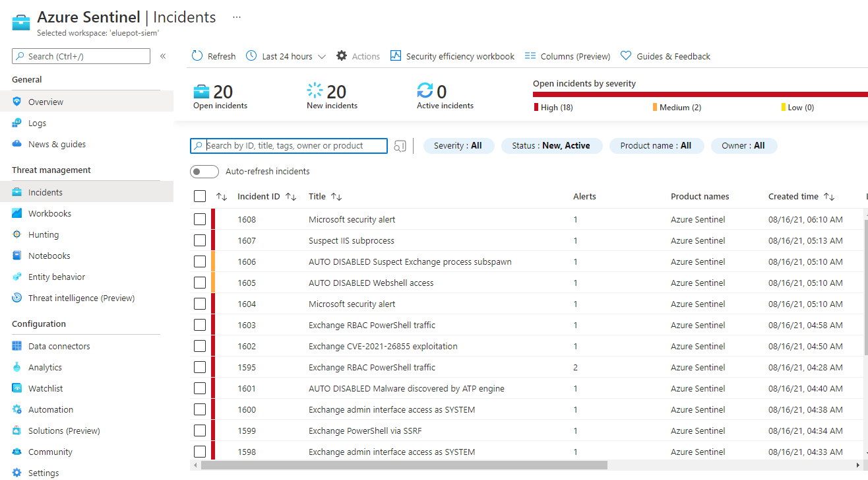Click the Automation gear icon
Viewport: 868px width, 480px height.
(x=17, y=409)
